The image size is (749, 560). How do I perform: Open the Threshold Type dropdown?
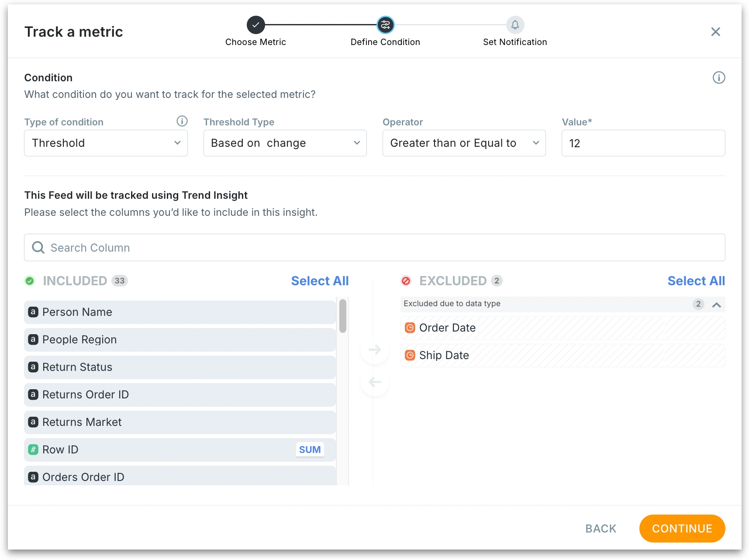(285, 143)
